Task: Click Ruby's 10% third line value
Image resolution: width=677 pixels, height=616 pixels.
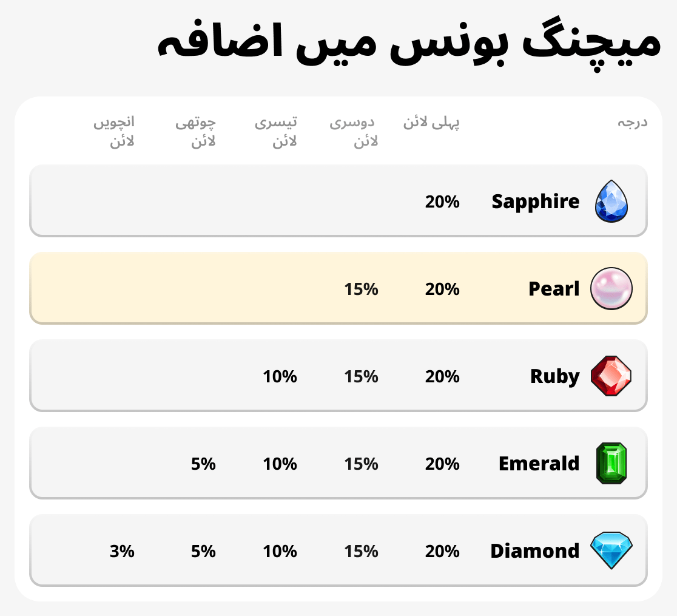Action: click(280, 376)
